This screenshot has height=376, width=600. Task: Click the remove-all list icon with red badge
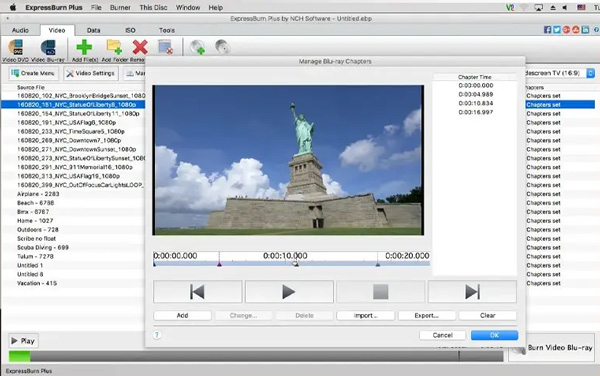(x=165, y=47)
